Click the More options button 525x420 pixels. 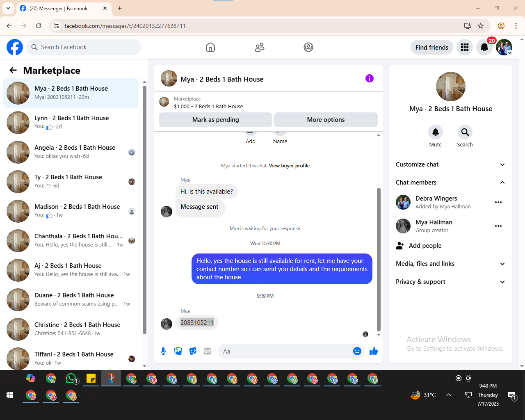coord(326,120)
